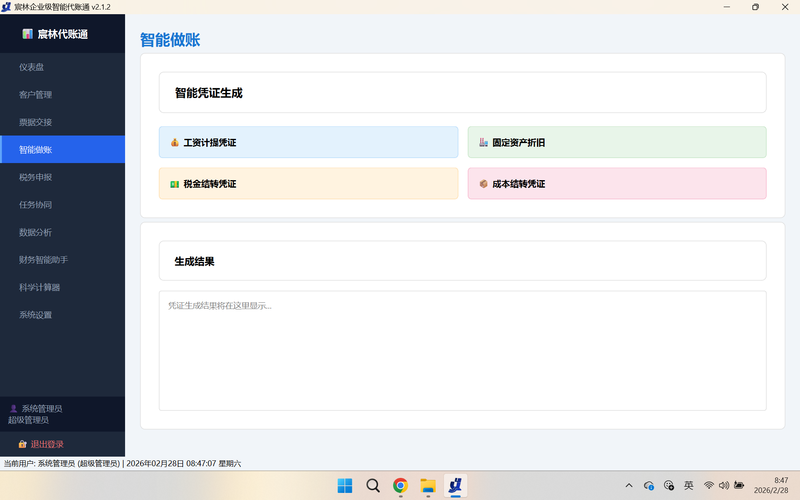
Task: Click the Wi-Fi network tray icon
Action: pyautogui.click(x=709, y=486)
